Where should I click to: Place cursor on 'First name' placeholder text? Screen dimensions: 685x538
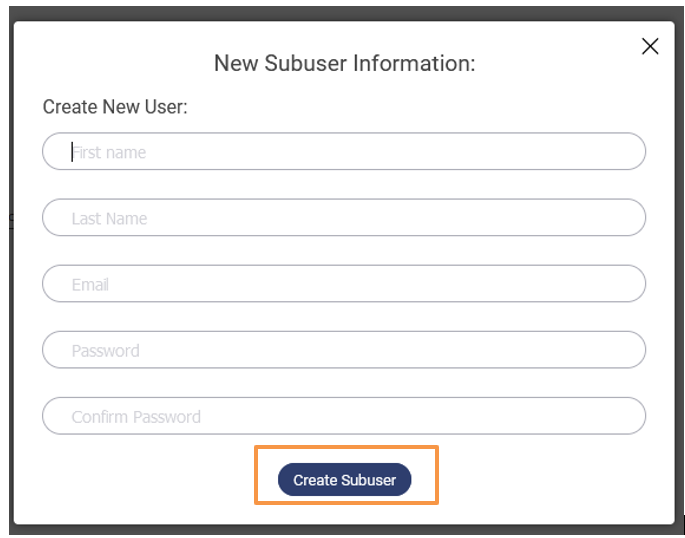click(x=109, y=153)
